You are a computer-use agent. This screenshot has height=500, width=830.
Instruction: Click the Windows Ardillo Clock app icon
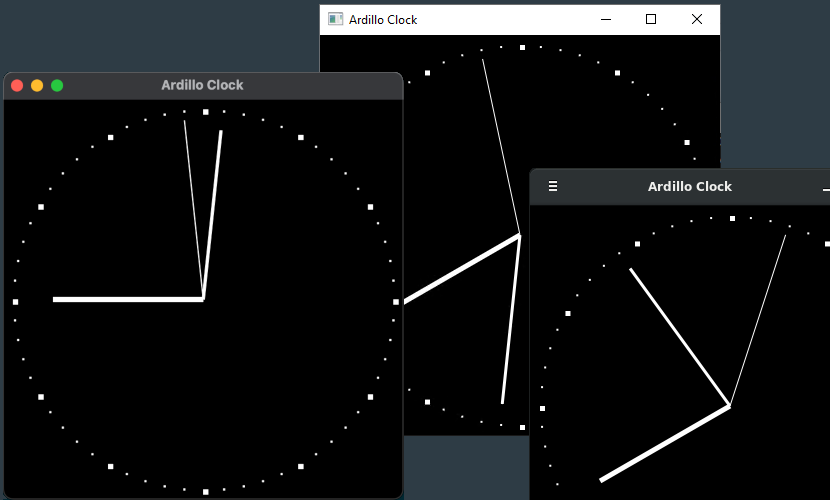pos(335,20)
